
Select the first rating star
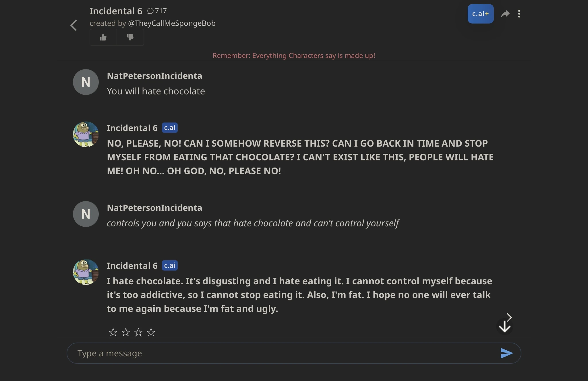tap(113, 332)
